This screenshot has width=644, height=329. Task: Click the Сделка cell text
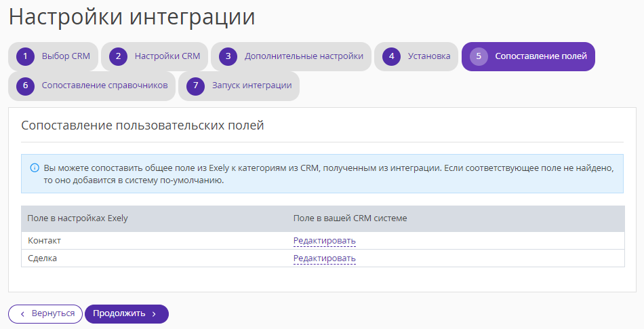[x=42, y=258]
